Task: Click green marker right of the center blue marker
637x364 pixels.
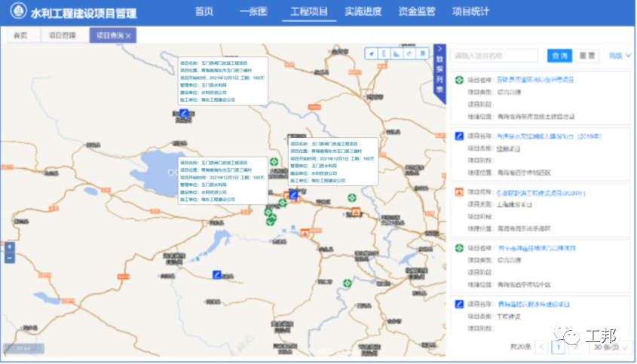Action: pos(352,198)
